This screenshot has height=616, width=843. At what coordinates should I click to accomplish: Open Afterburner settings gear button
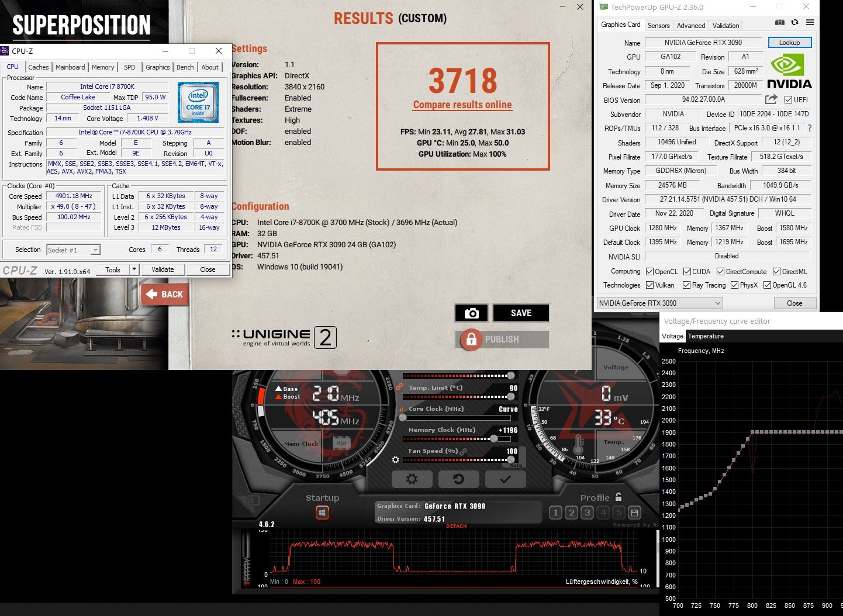pyautogui.click(x=412, y=479)
